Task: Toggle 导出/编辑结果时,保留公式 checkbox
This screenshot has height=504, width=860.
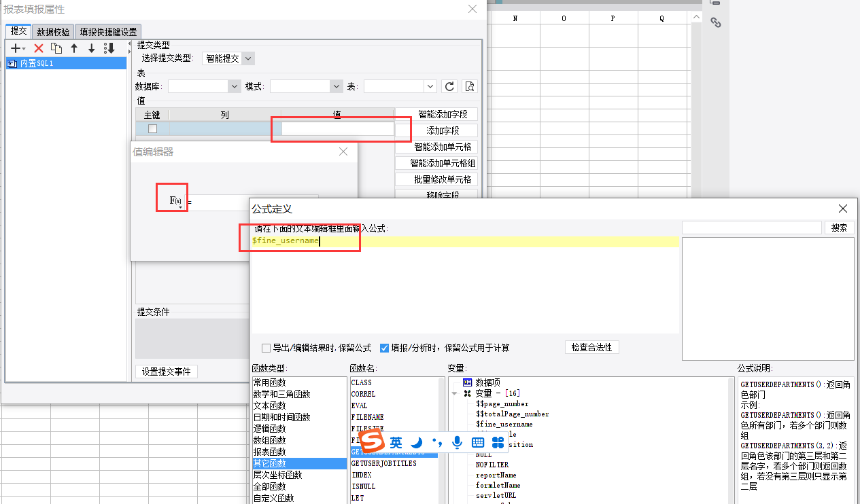Action: [x=266, y=348]
